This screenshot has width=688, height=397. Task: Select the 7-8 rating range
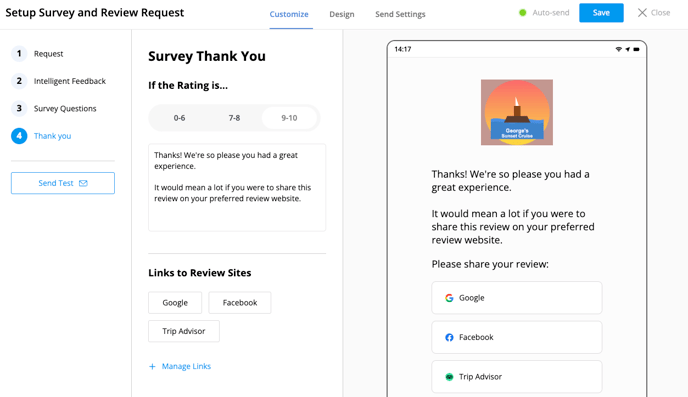click(234, 118)
